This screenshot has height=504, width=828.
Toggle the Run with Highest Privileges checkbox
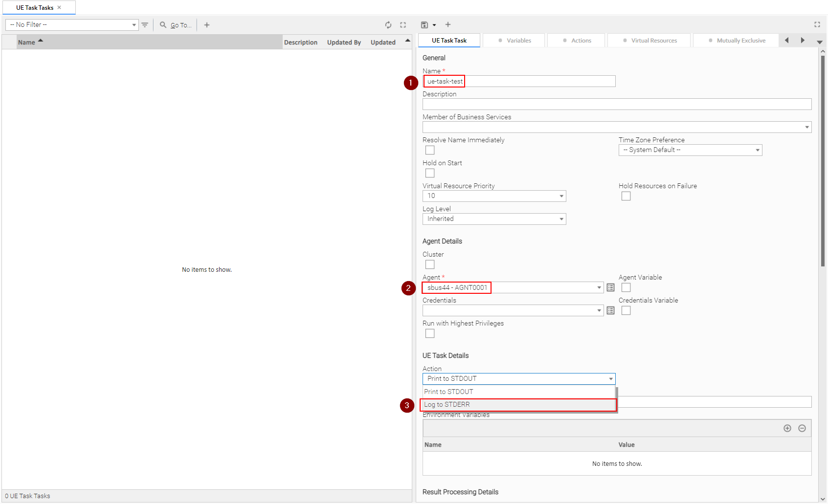430,334
